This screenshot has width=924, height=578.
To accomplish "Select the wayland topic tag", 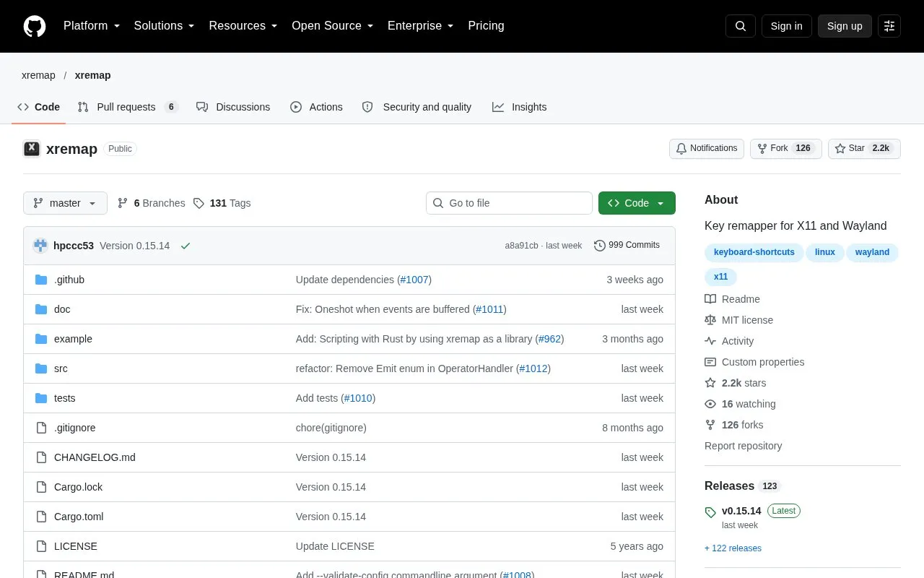I will (x=872, y=252).
